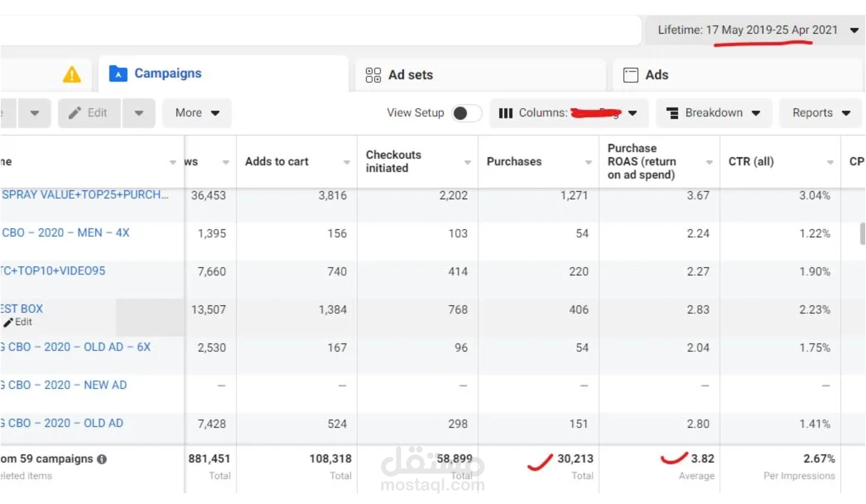Click the yellow warning triangle icon
Screen dimensions: 866x504
(x=72, y=74)
